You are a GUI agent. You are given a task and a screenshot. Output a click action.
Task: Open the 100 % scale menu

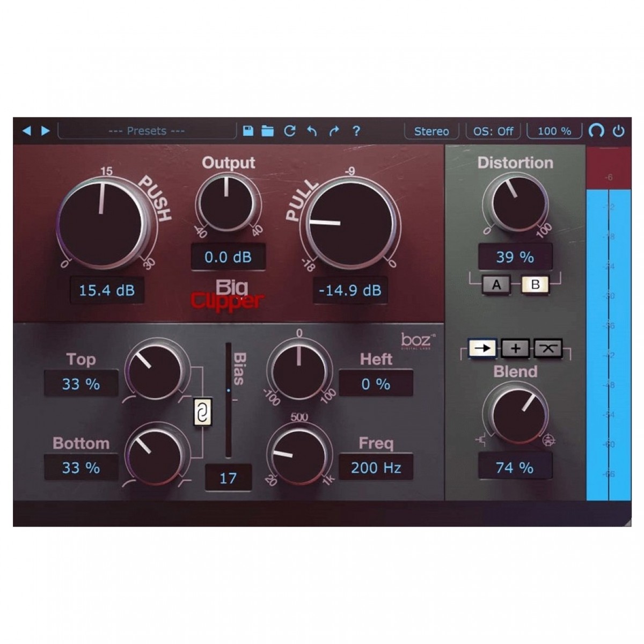(554, 131)
